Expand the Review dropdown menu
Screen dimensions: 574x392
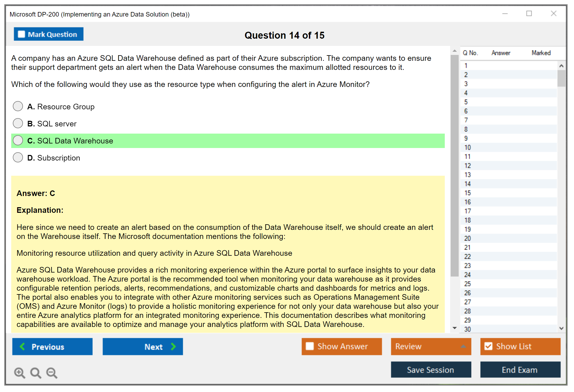(463, 346)
